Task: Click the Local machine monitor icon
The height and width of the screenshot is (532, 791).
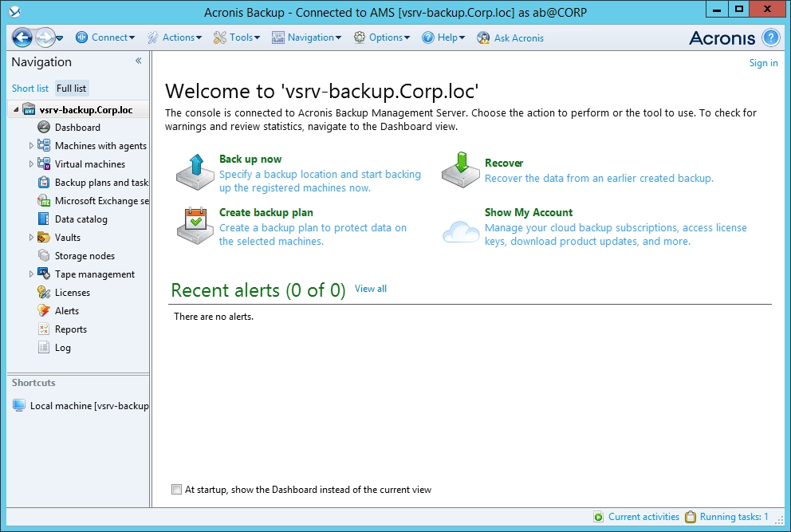Action: click(18, 405)
